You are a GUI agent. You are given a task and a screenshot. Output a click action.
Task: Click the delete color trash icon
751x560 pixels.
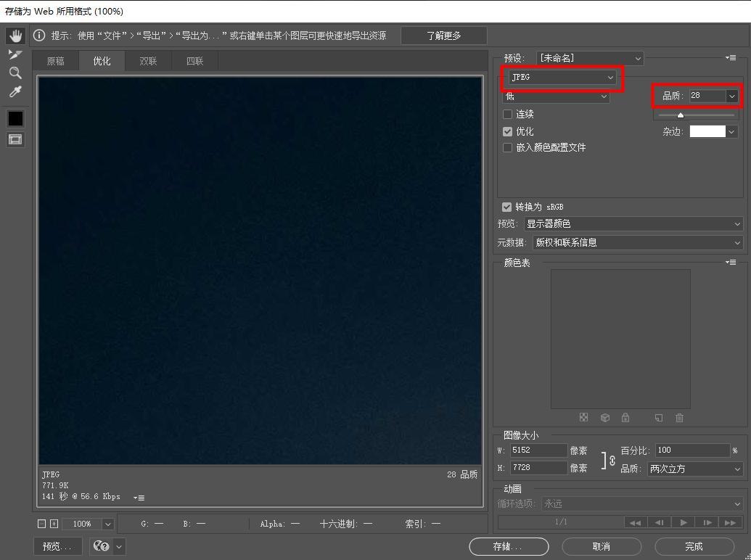pos(679,418)
